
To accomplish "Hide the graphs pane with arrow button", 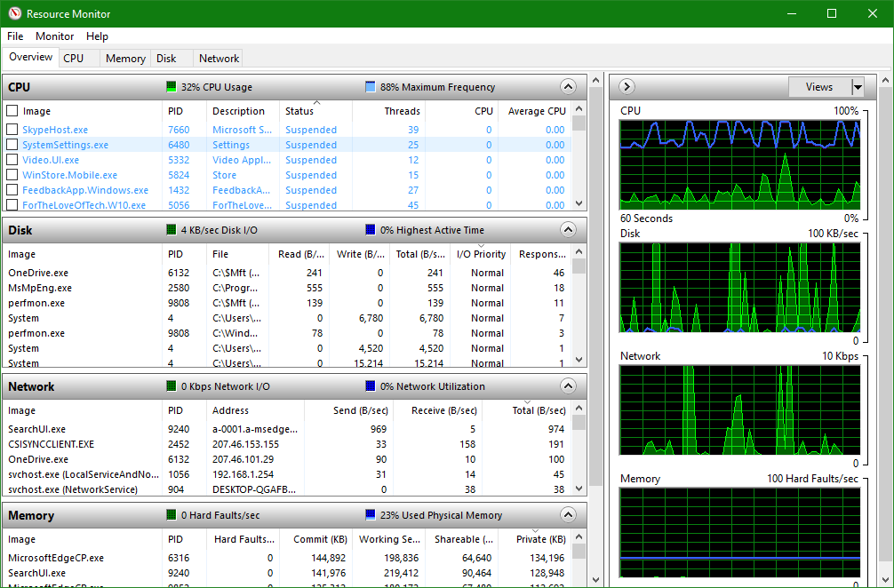I will tap(627, 87).
